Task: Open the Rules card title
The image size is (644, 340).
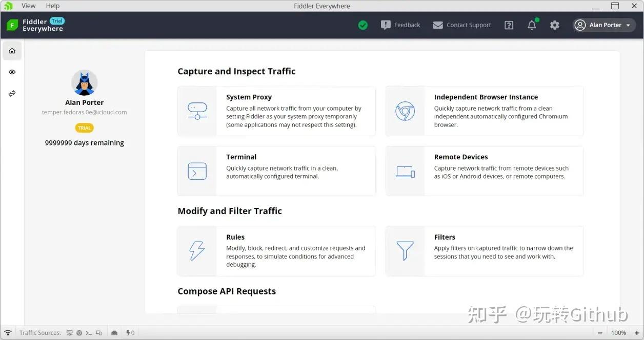Action: [235, 237]
